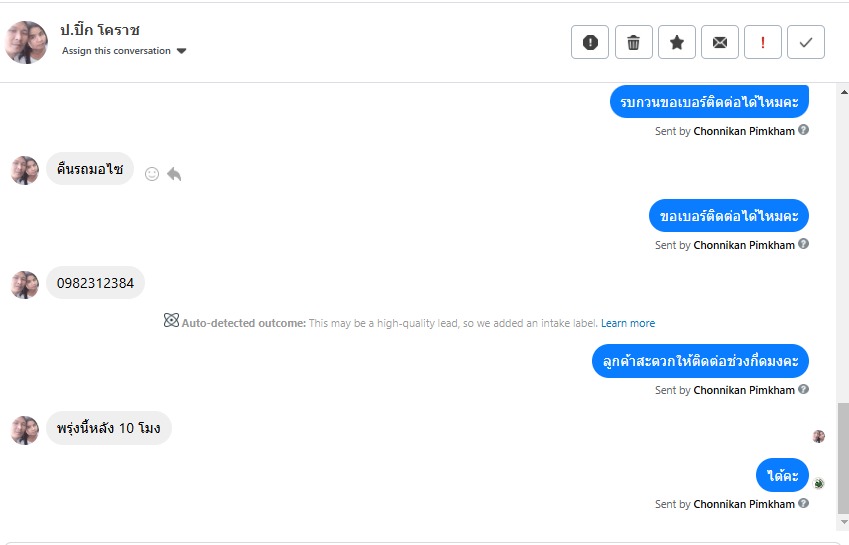This screenshot has height=545, width=849.
Task: Open Assign this conversation dropdown
Action: [124, 51]
